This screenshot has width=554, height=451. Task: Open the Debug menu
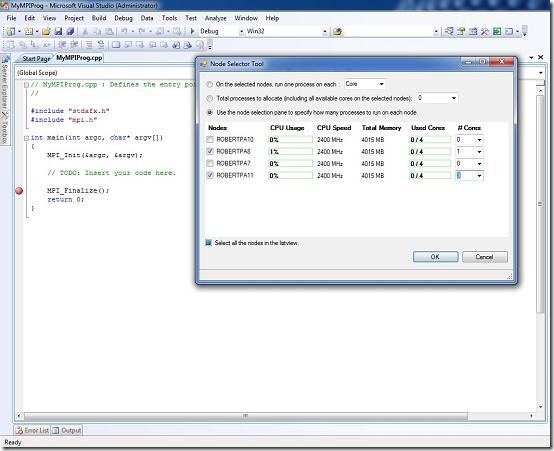point(123,18)
